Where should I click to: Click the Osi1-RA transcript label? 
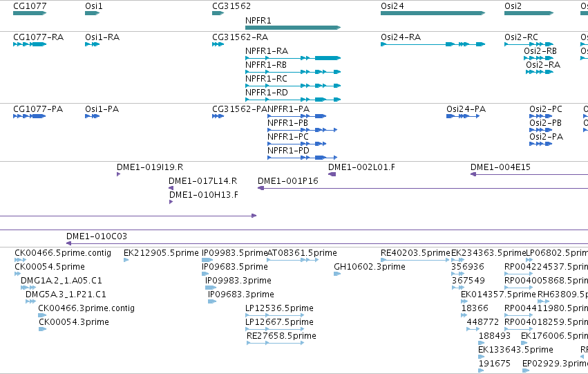tap(102, 37)
